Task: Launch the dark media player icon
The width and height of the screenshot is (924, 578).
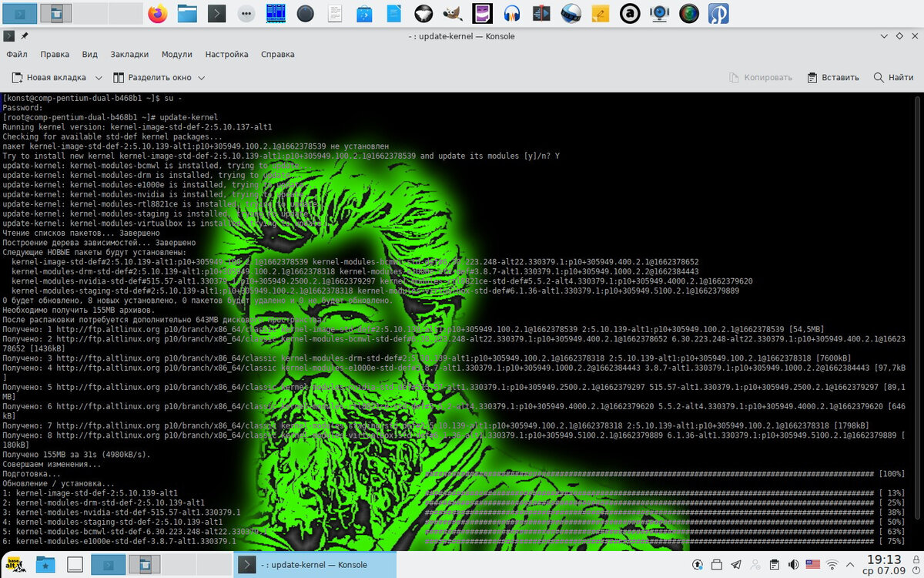Action: (541, 13)
